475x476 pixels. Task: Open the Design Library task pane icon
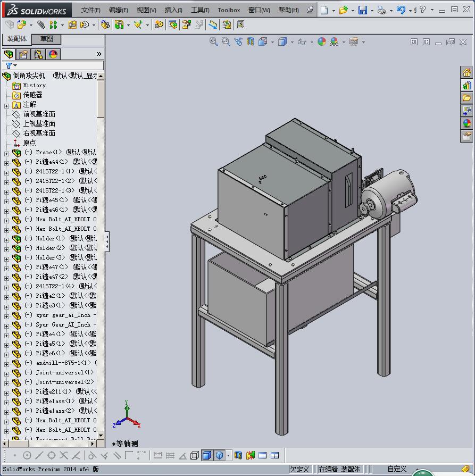click(x=466, y=85)
